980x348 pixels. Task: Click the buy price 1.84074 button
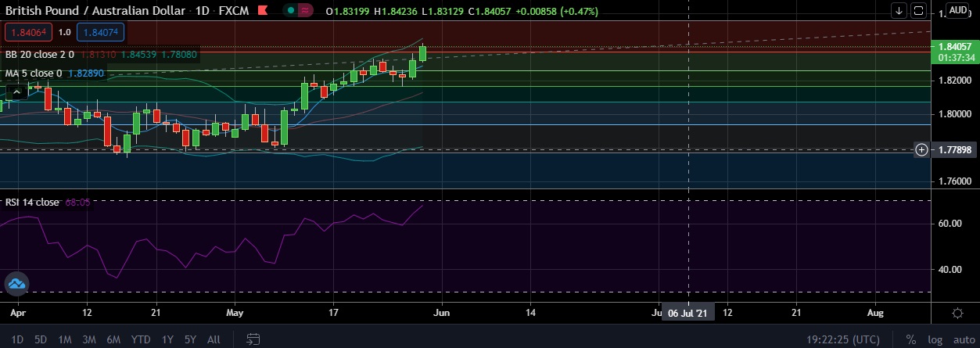pyautogui.click(x=101, y=32)
